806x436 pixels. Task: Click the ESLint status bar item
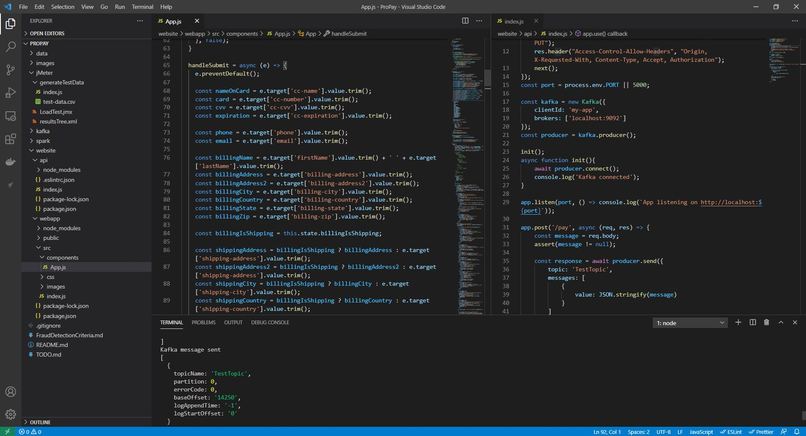[730, 432]
